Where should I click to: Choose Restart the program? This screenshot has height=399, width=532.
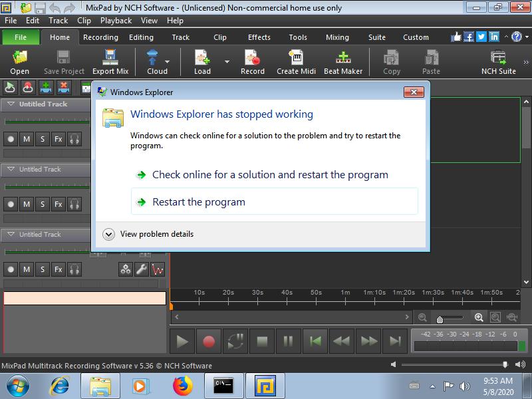pos(275,202)
